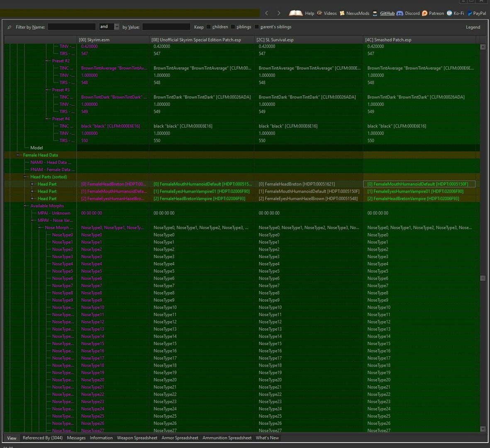
Task: Collapse the Preset #2 node
Action: (46, 61)
